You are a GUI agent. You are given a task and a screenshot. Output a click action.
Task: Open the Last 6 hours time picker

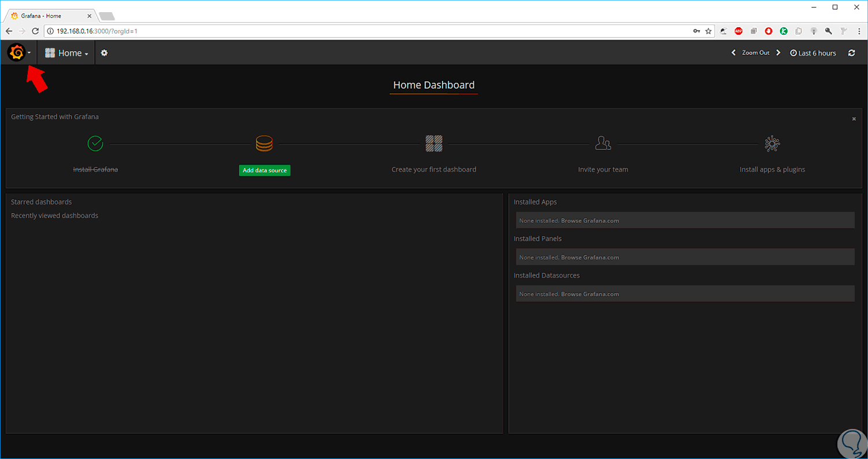813,53
